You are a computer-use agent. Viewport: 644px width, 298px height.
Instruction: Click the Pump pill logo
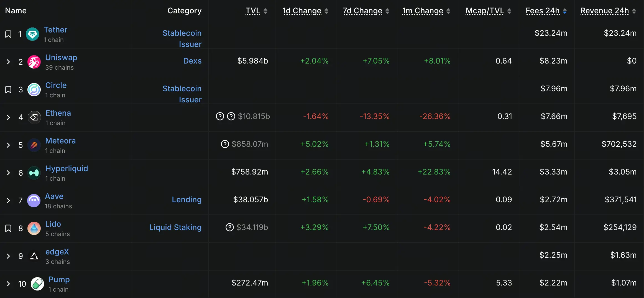click(37, 284)
